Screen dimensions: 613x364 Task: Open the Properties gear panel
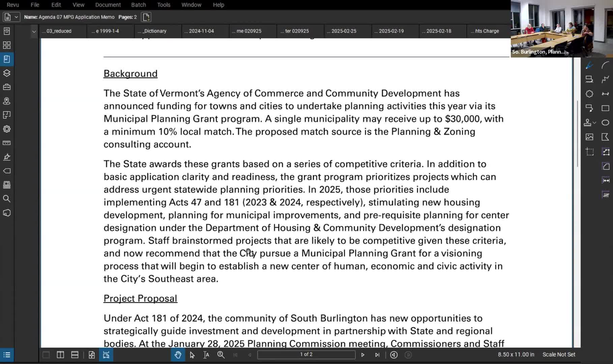(x=7, y=129)
